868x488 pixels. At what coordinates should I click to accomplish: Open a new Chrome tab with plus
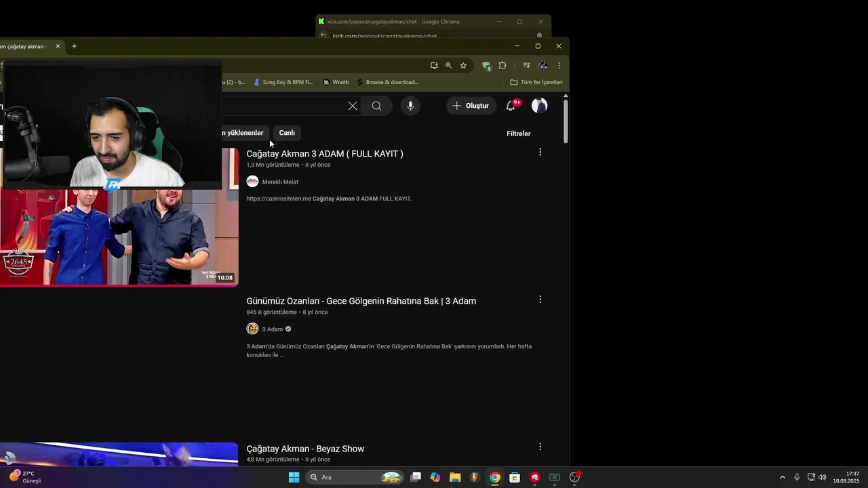coord(74,46)
